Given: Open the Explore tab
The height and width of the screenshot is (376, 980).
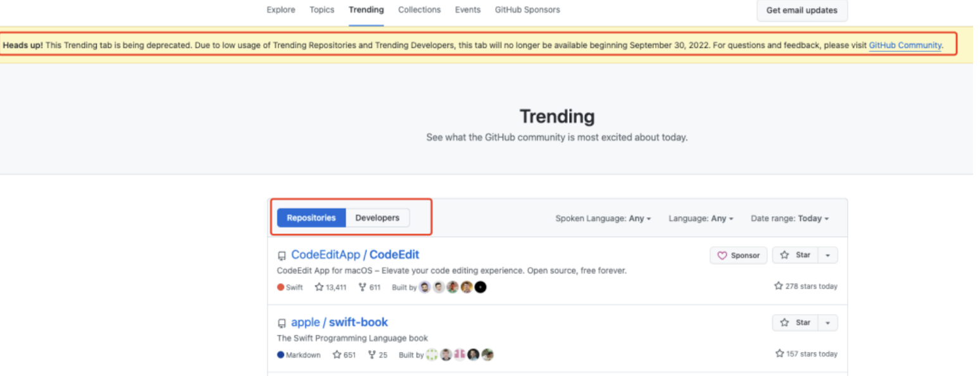Looking at the screenshot, I should pos(281,9).
